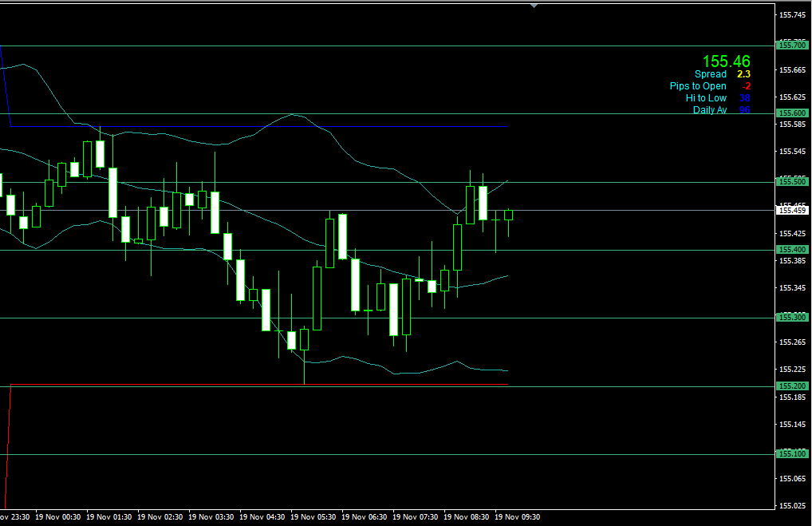812x526 pixels.
Task: Click the Daily Av label
Action: point(709,110)
